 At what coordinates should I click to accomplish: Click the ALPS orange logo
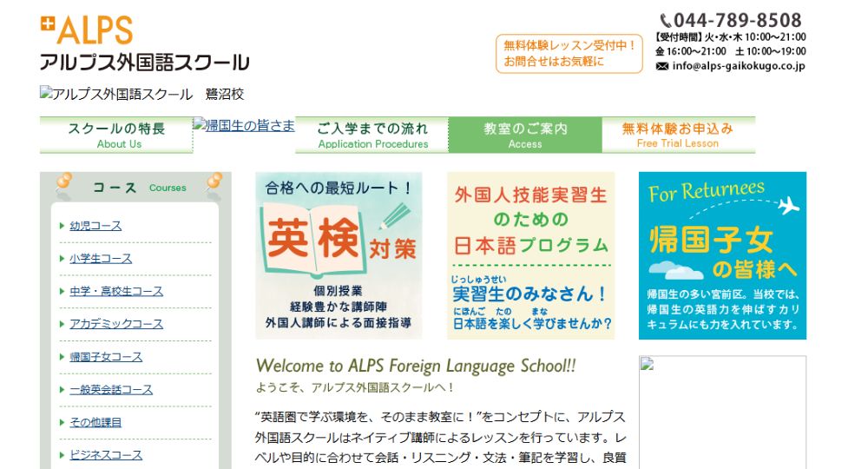(x=87, y=30)
